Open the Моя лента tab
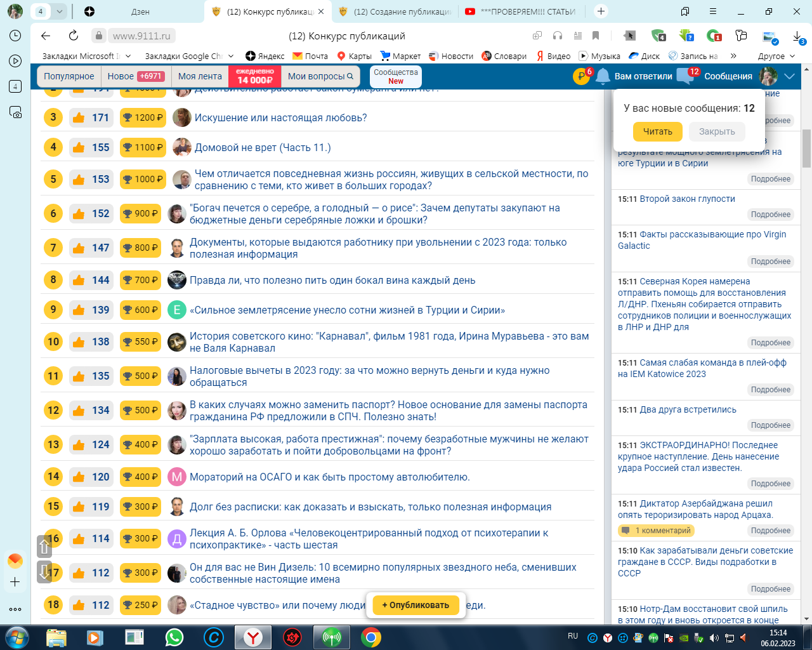 [x=200, y=76]
